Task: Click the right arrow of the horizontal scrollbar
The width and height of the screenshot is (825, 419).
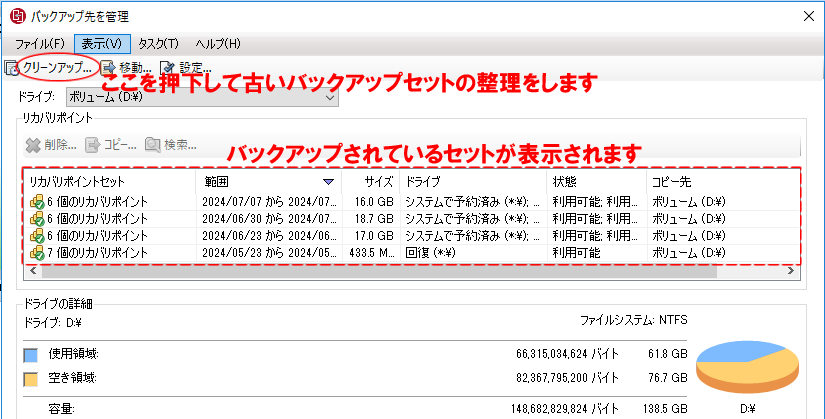Action: tap(791, 271)
